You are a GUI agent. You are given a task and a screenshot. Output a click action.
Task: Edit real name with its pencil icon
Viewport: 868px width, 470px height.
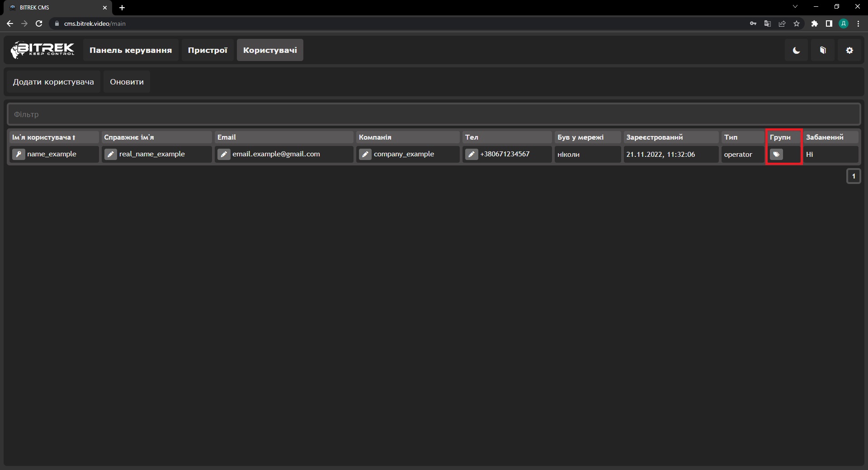(111, 154)
